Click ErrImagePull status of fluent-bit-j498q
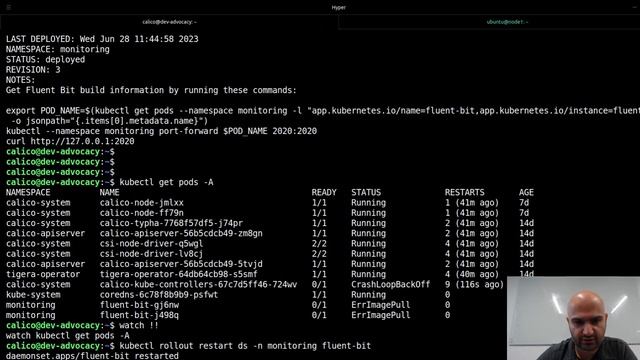Screen dimensions: 640x360 [x=380, y=315]
